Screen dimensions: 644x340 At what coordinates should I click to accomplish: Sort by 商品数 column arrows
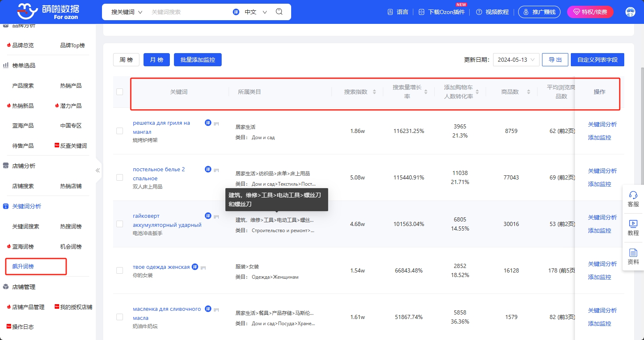[528, 92]
